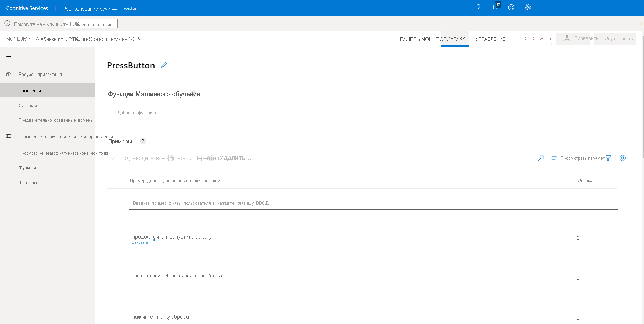644x324 pixels.
Task: Click utterance продолжайте и запустите ракету
Action: [x=172, y=237]
